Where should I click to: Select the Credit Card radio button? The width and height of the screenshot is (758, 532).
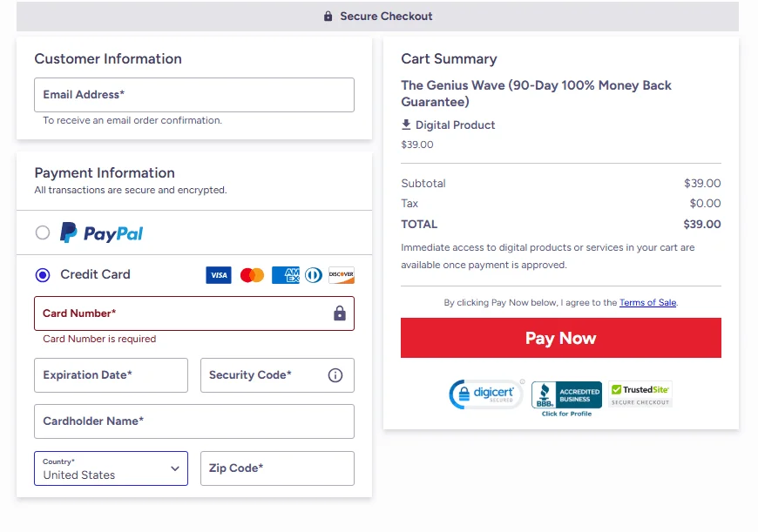(43, 275)
